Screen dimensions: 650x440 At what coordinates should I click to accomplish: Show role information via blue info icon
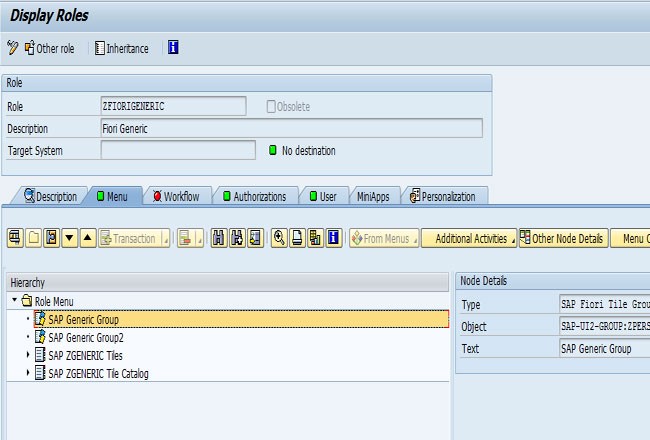pyautogui.click(x=173, y=47)
